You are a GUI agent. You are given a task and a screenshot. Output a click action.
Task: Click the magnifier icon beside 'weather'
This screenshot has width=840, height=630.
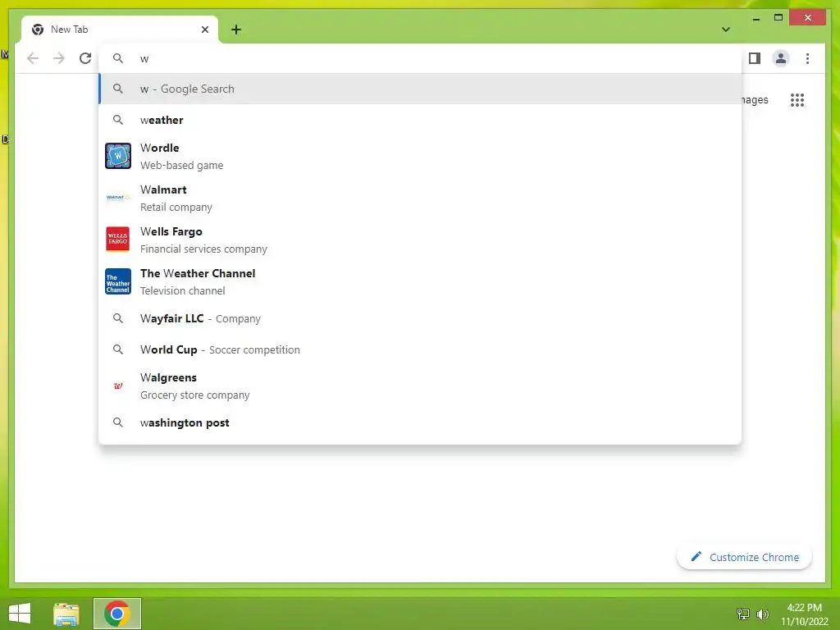coord(118,120)
